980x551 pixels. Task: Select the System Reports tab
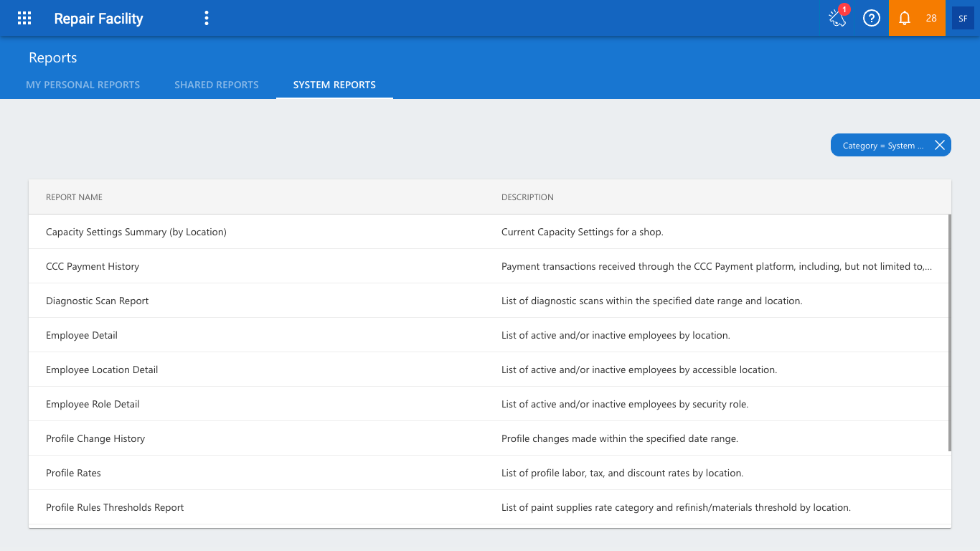(x=334, y=85)
